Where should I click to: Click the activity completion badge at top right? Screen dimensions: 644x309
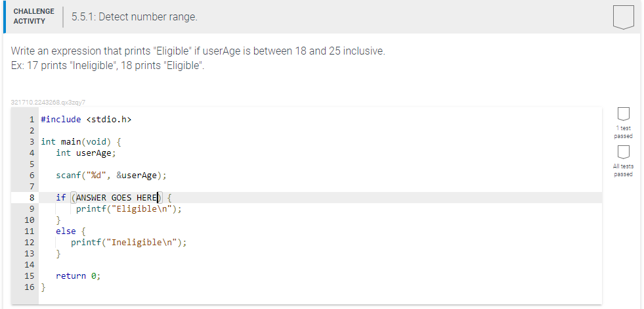(x=624, y=17)
